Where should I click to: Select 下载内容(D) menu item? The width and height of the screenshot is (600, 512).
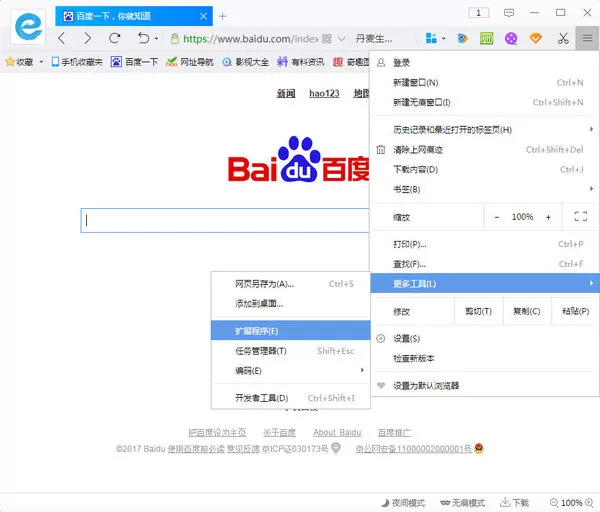484,170
